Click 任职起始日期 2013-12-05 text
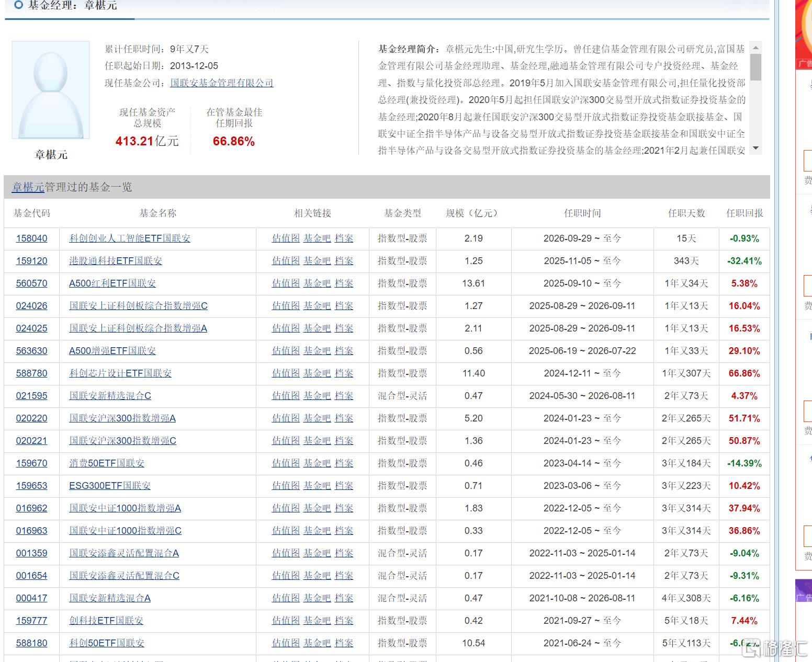The image size is (812, 662). [x=161, y=66]
